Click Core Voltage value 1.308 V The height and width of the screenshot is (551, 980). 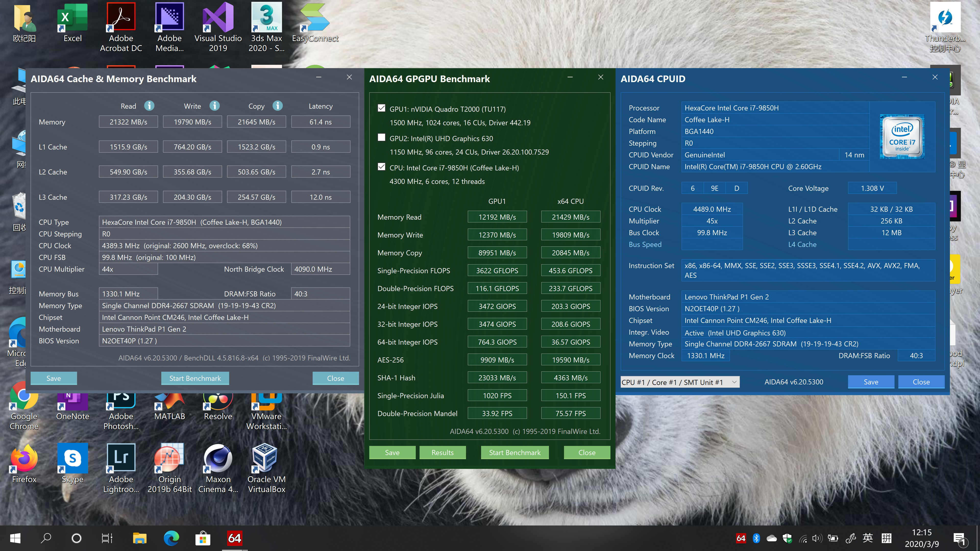click(x=872, y=188)
